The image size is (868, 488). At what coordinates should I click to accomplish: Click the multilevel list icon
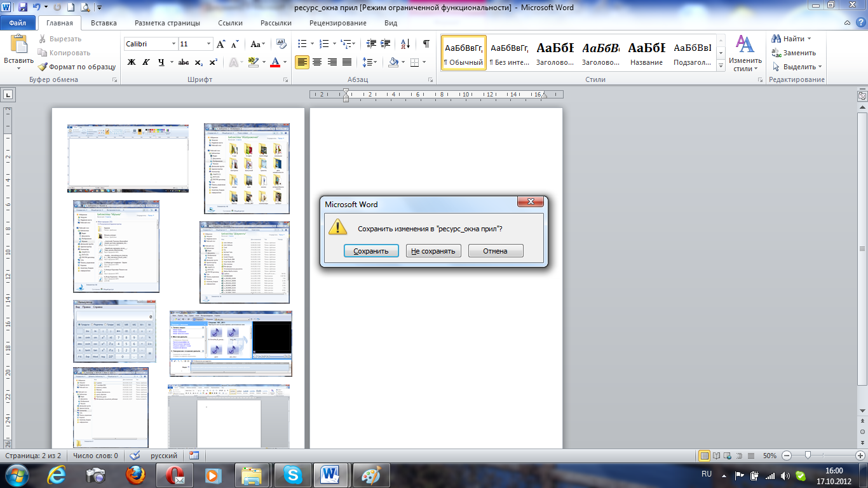(346, 44)
